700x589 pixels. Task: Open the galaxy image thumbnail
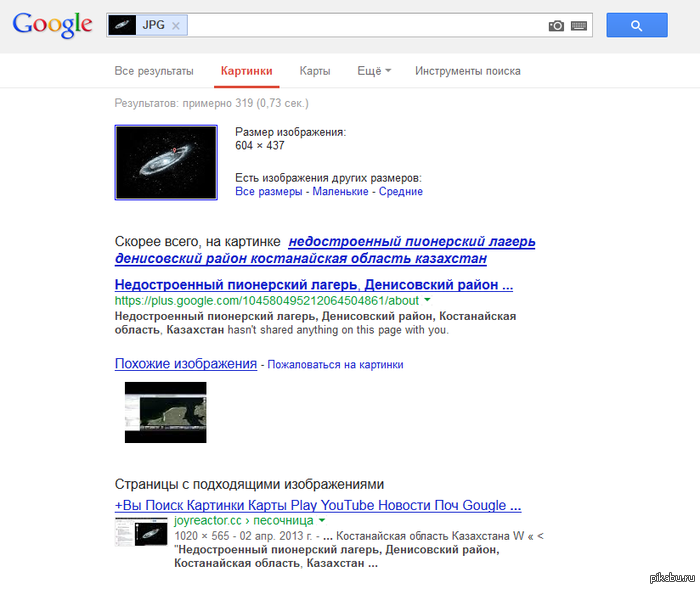(x=166, y=162)
